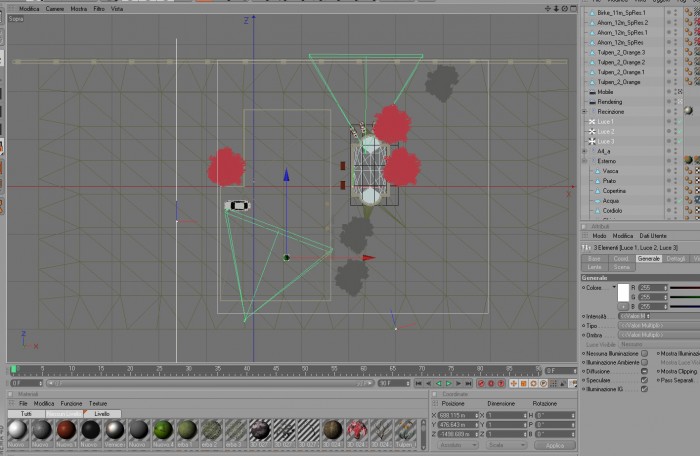Screen dimensions: 700x456
Task: Toggle visibility dot of Recinzione
Action: coord(669,110)
